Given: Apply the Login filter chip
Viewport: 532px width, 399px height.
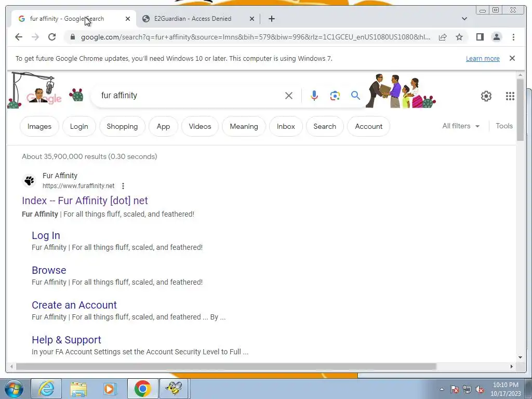Looking at the screenshot, I should coord(79,127).
